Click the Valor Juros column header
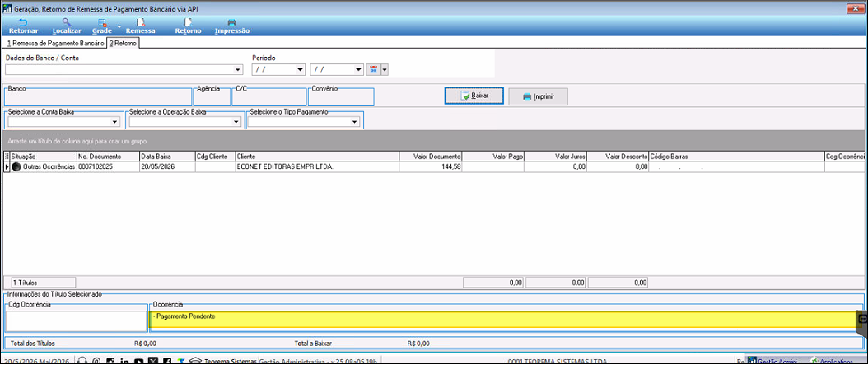Screen dimensions: 868x365 pos(556,157)
